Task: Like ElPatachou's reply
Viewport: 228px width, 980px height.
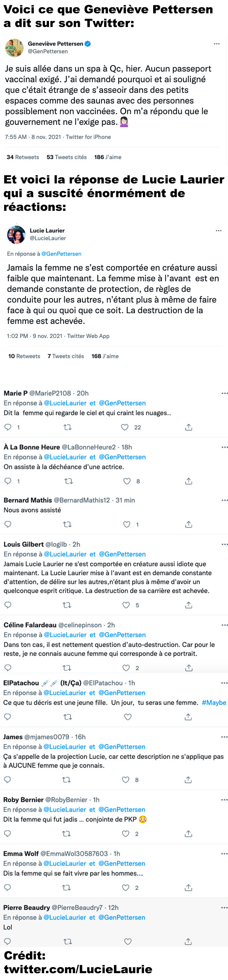Action: point(128,717)
